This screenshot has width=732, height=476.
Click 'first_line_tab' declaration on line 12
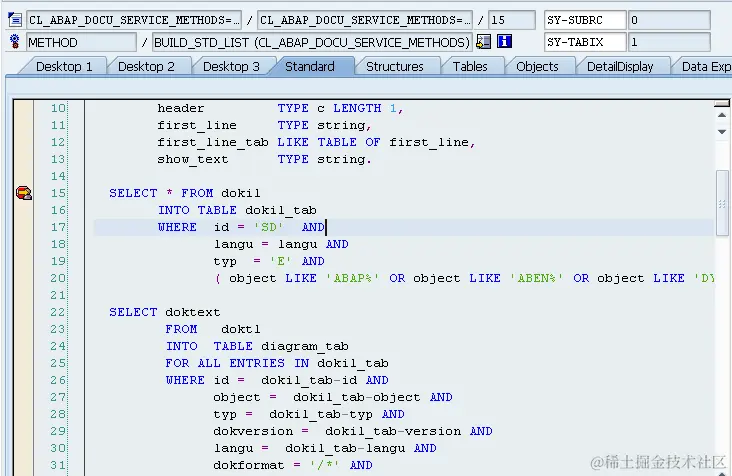[213, 142]
